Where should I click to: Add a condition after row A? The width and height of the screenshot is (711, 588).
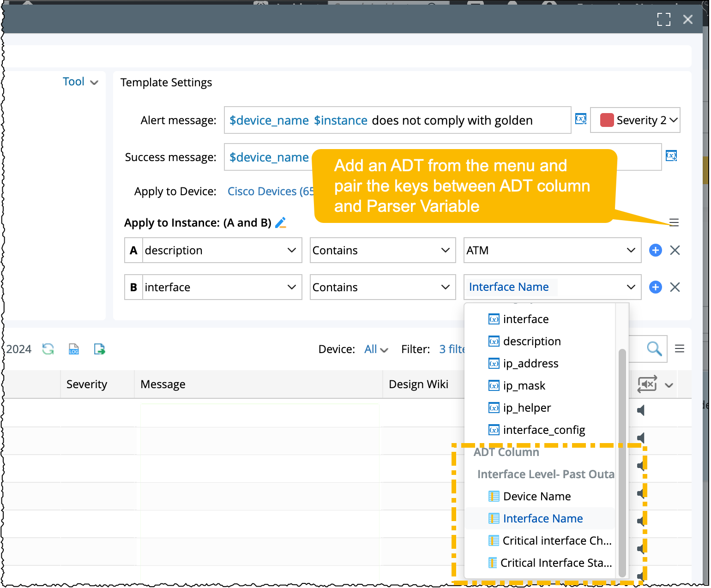tap(655, 250)
